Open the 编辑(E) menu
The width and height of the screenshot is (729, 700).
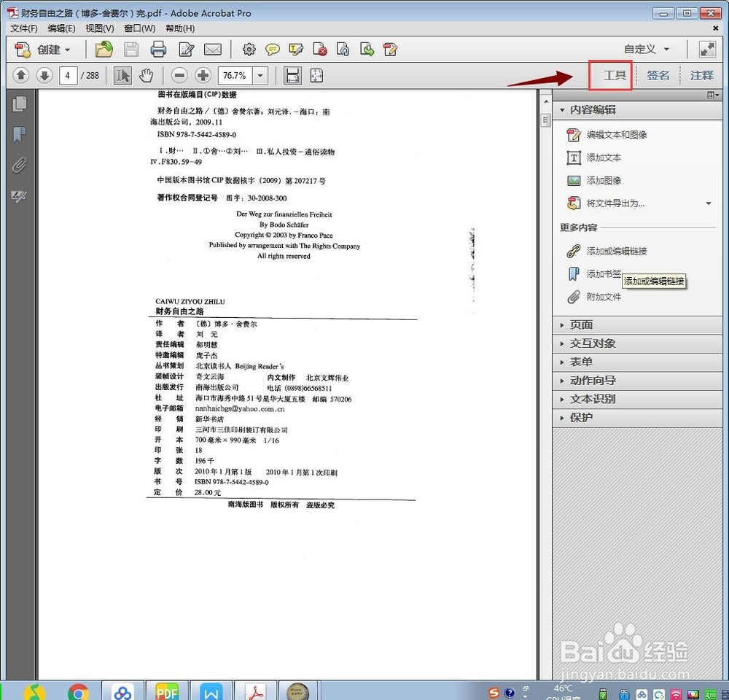point(61,28)
